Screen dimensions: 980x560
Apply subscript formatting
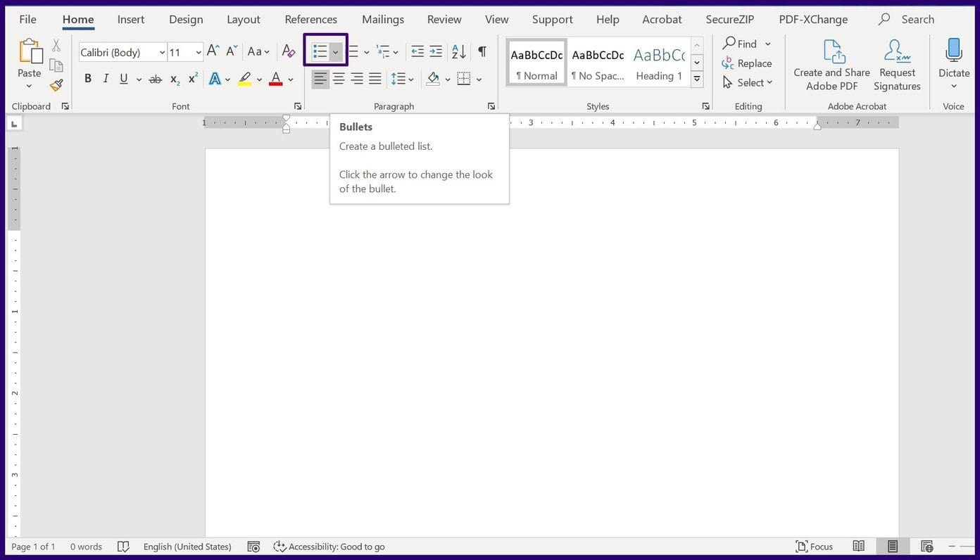pos(173,79)
